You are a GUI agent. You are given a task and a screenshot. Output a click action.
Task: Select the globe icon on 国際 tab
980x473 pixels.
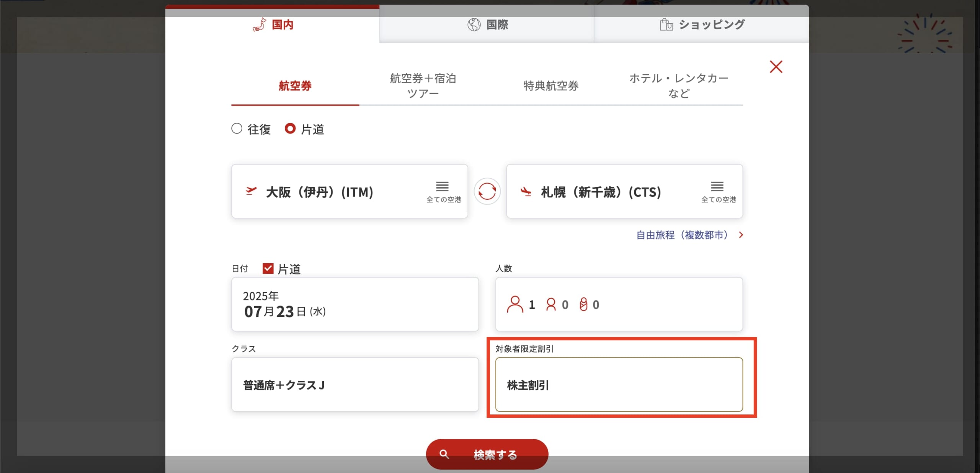point(474,24)
